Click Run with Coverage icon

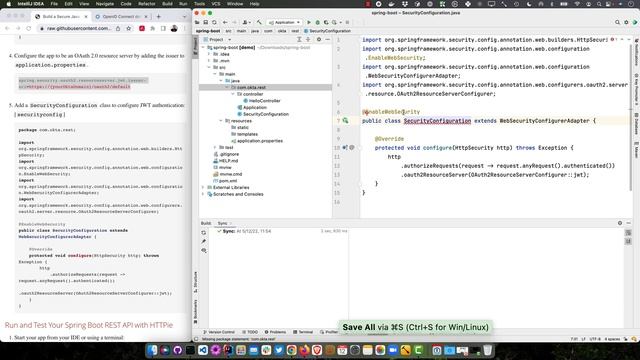[326, 22]
